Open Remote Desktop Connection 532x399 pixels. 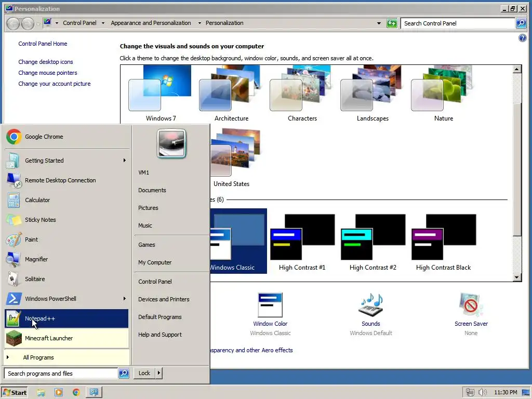[66, 180]
